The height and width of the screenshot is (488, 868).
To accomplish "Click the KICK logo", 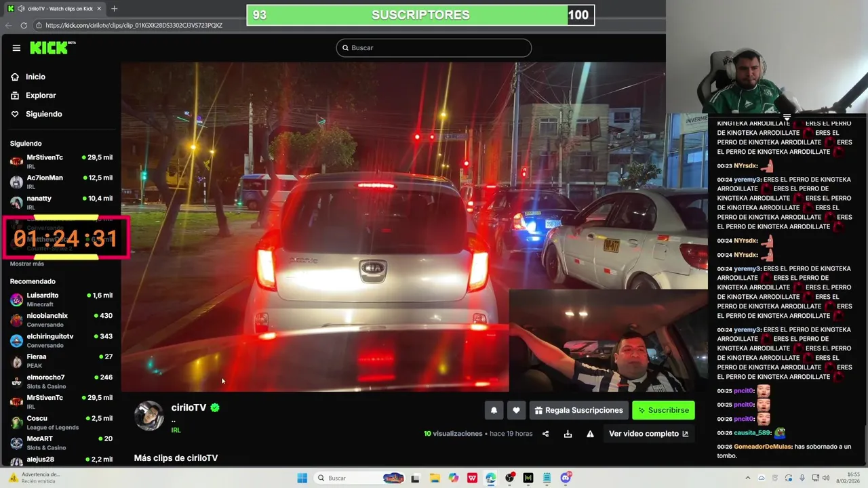I will click(x=52, y=47).
